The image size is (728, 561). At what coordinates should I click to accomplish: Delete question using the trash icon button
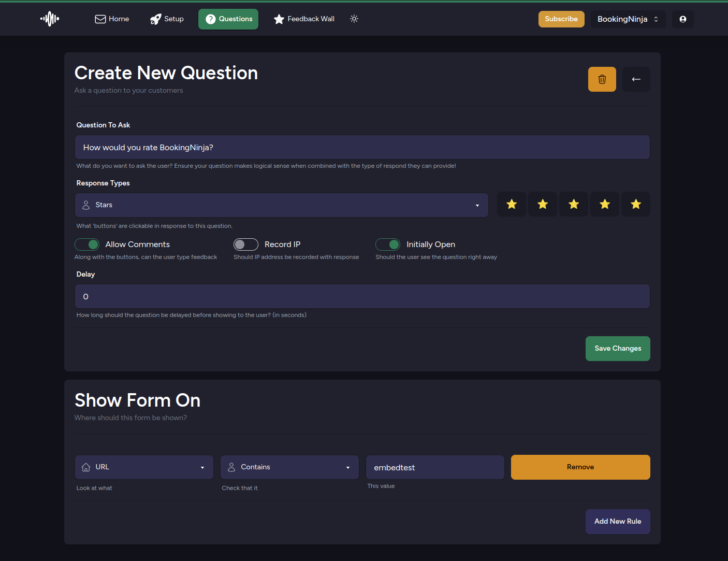(602, 79)
